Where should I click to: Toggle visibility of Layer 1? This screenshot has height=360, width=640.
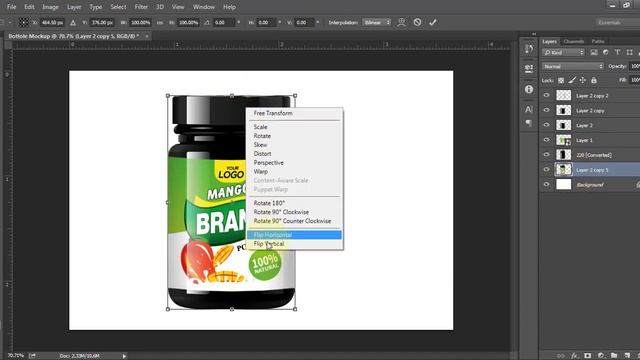pyautogui.click(x=547, y=140)
